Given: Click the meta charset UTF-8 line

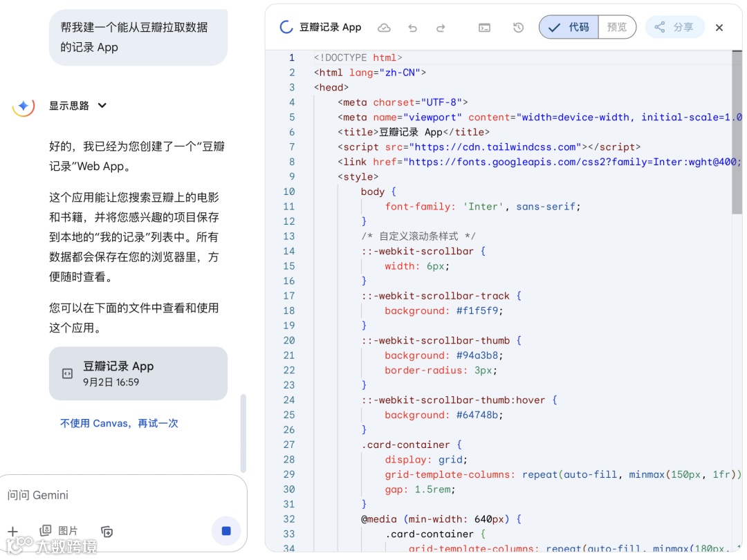Looking at the screenshot, I should click(x=403, y=102).
